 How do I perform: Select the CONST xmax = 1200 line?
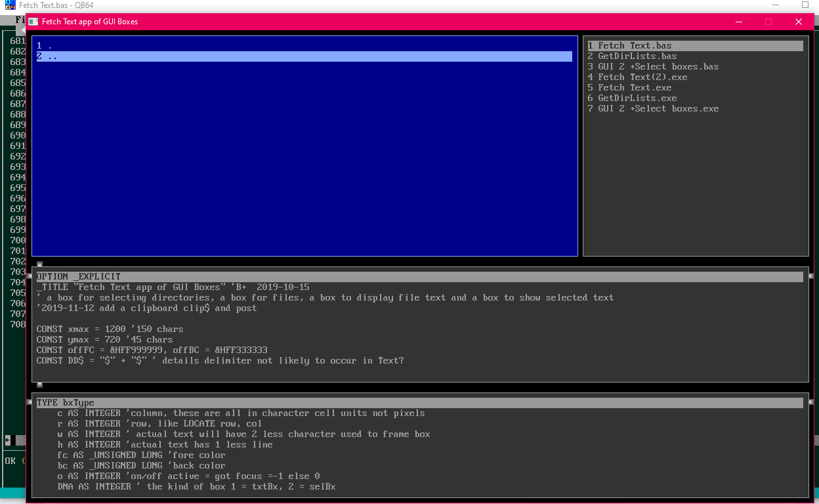click(x=110, y=329)
